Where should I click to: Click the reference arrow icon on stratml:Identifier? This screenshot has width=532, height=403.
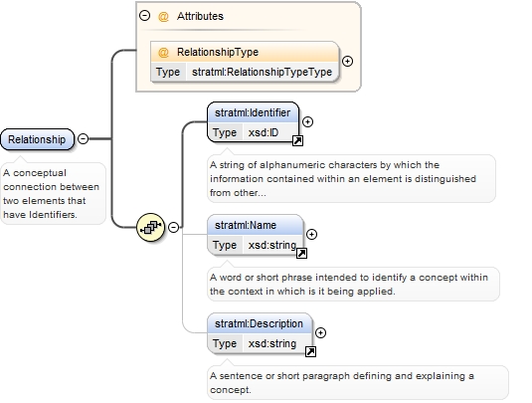tap(297, 140)
